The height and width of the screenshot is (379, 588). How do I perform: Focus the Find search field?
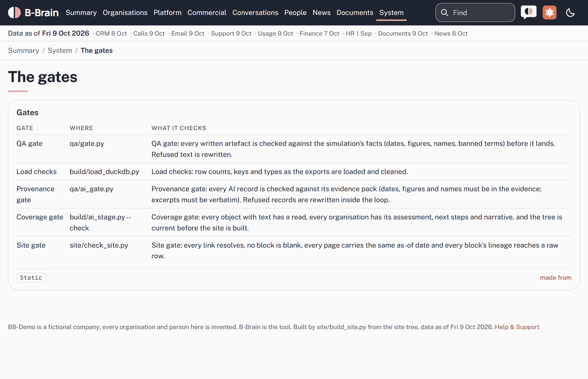pyautogui.click(x=475, y=12)
